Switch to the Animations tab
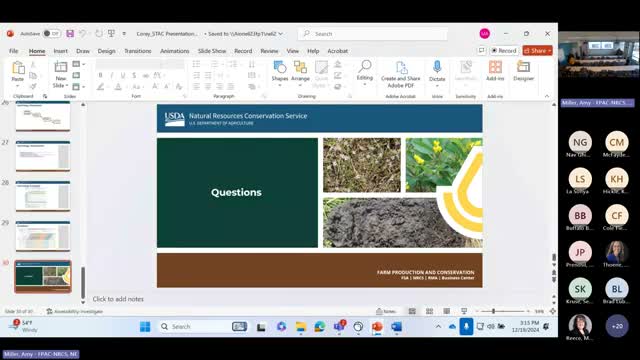Image resolution: width=640 pixels, height=360 pixels. coord(174,51)
